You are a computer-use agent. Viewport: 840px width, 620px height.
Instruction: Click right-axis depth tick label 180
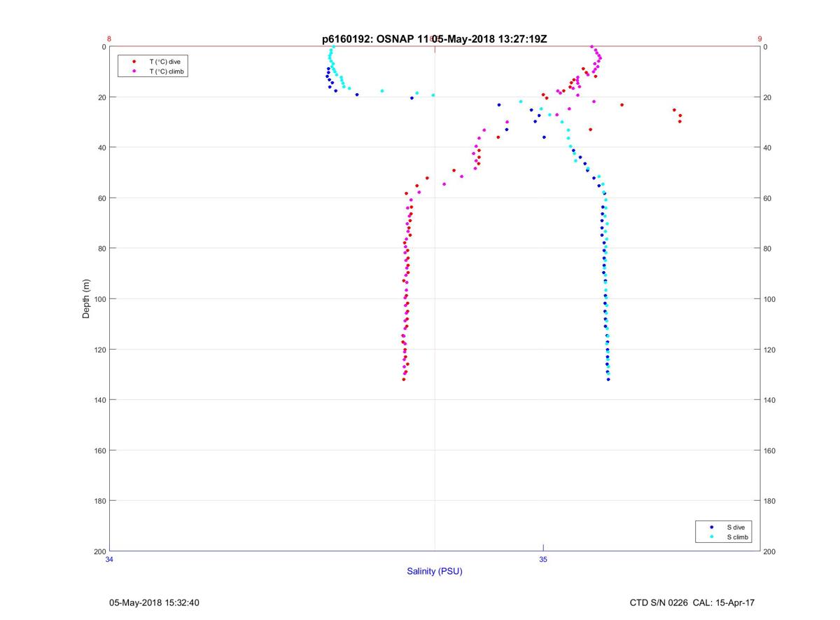pyautogui.click(x=769, y=501)
